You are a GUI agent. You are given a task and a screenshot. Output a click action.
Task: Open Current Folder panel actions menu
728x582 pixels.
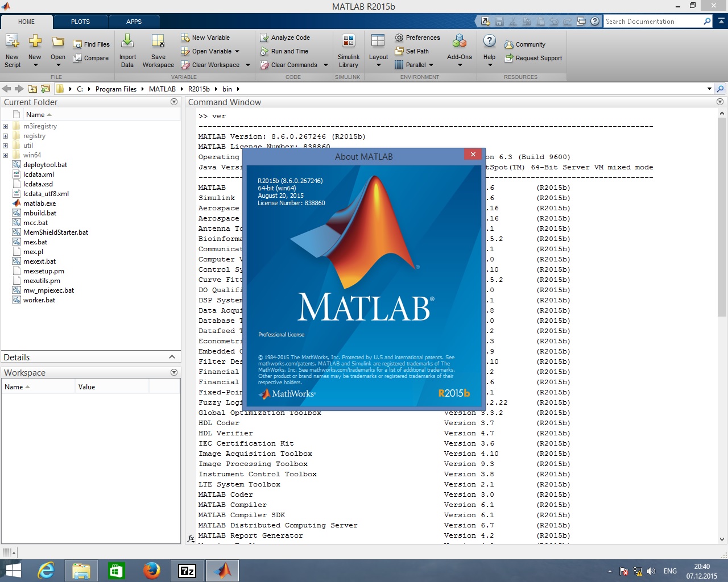click(x=174, y=102)
